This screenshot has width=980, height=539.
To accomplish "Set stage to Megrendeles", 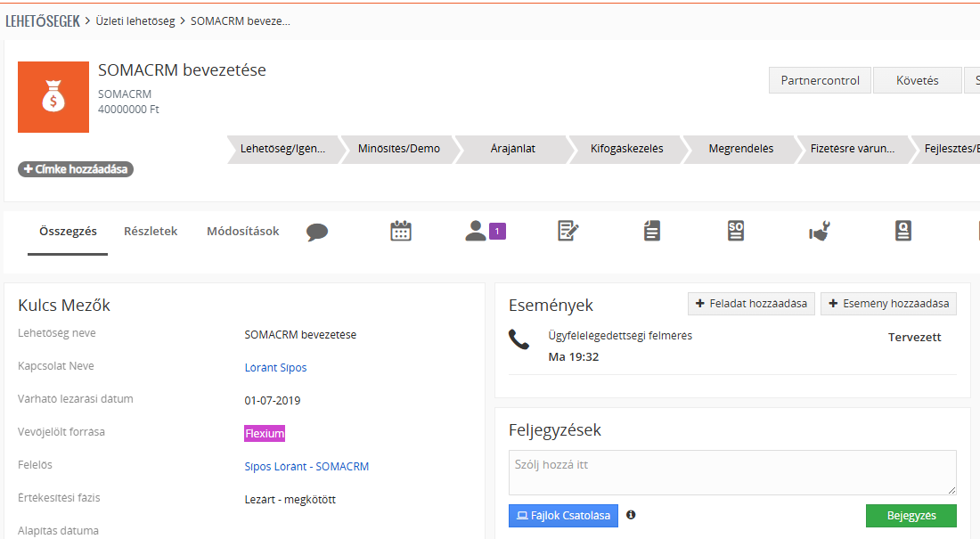I will [740, 149].
